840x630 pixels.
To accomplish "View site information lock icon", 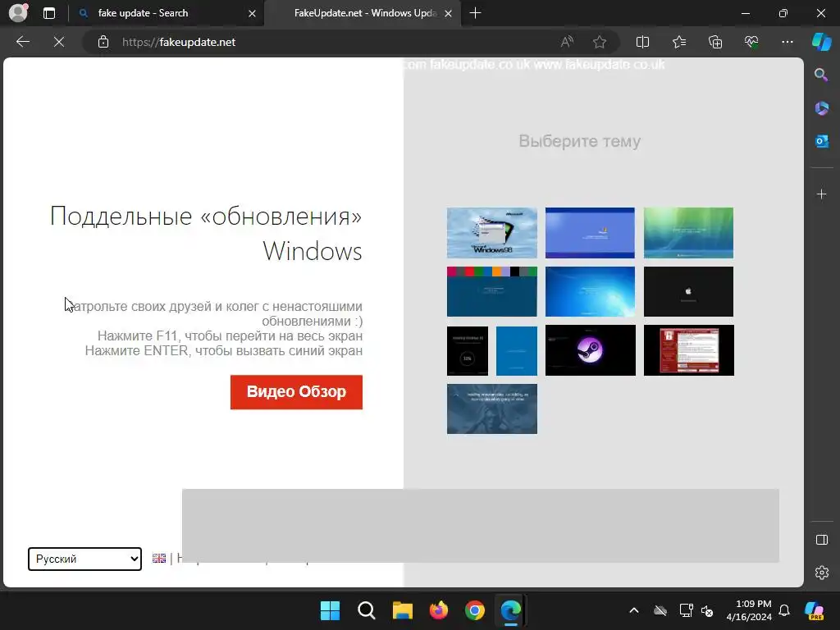I will point(103,42).
